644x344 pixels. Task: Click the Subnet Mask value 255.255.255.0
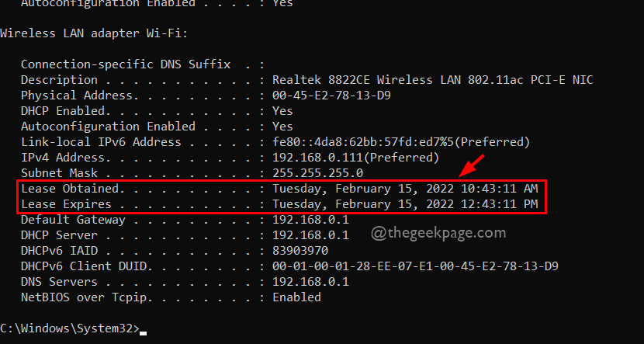click(318, 173)
